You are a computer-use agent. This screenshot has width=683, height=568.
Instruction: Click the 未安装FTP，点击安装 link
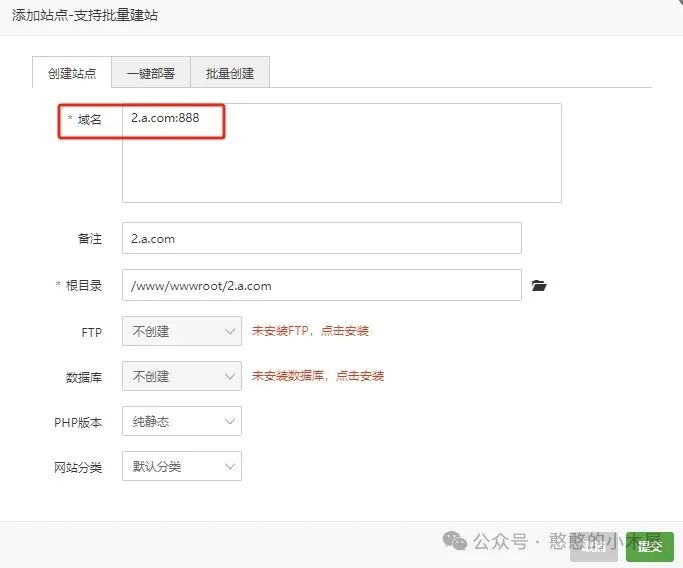pyautogui.click(x=310, y=331)
